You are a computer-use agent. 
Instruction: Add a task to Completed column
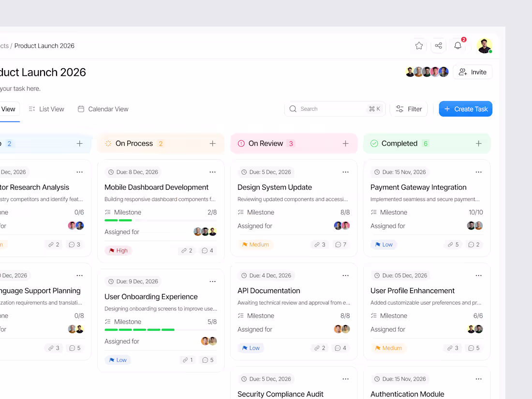coord(479,144)
